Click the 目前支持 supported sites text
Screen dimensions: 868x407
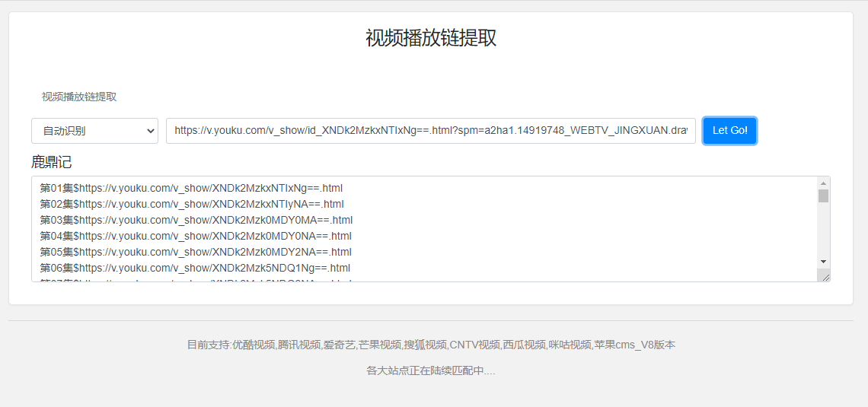[431, 345]
